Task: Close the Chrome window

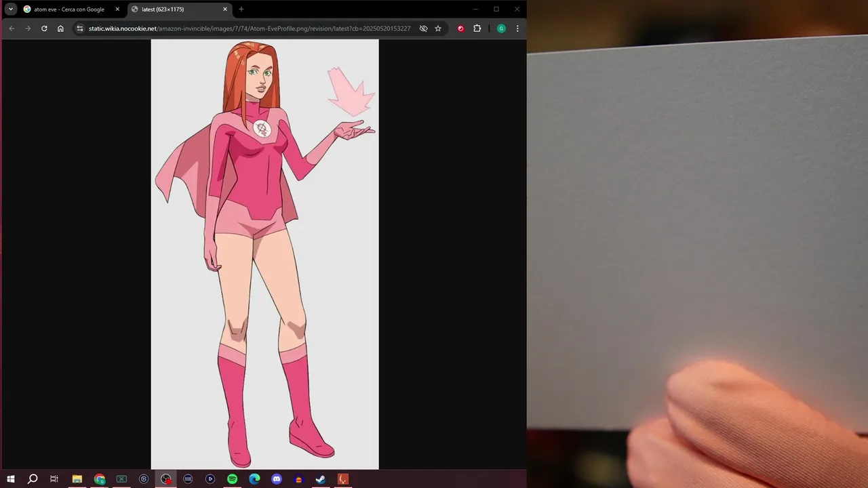Action: (x=517, y=9)
